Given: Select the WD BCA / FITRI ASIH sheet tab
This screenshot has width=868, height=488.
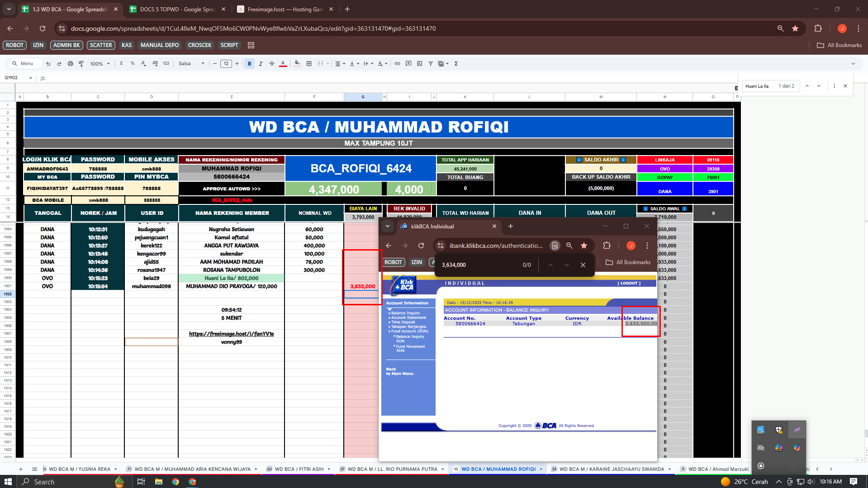Looking at the screenshot, I should (x=299, y=469).
